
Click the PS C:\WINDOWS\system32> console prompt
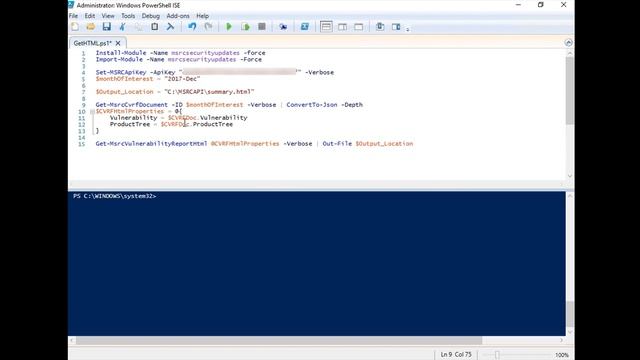pos(114,196)
